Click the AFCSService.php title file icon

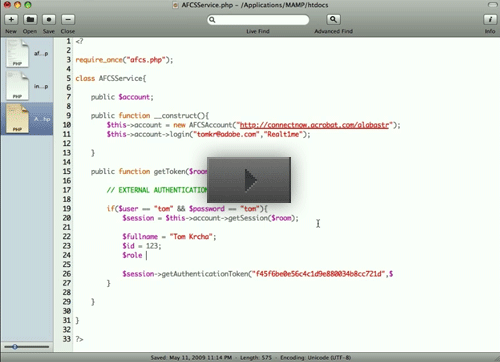pos(175,5)
